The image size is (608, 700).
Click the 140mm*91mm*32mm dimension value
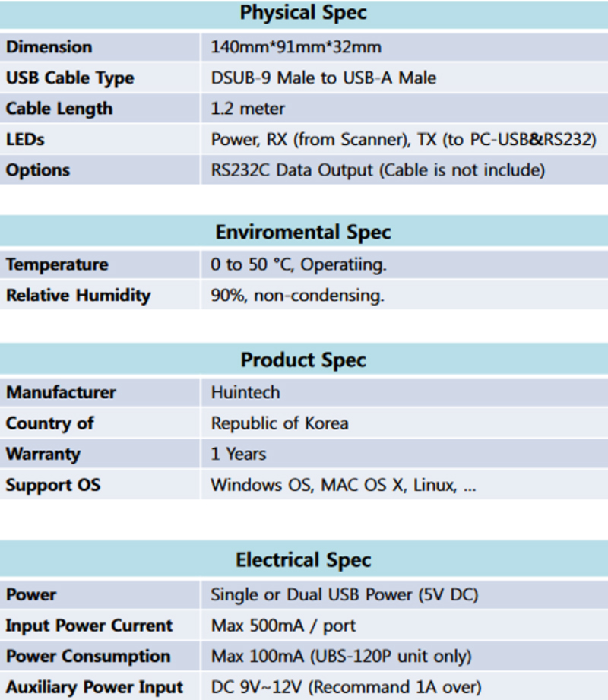tap(296, 47)
